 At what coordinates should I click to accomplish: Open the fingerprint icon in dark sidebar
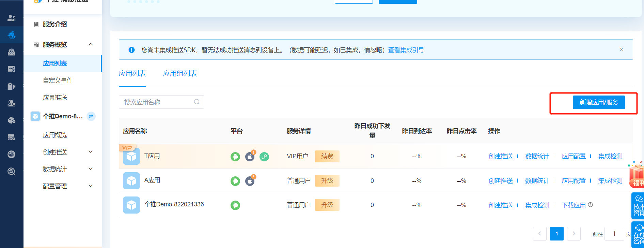[12, 154]
